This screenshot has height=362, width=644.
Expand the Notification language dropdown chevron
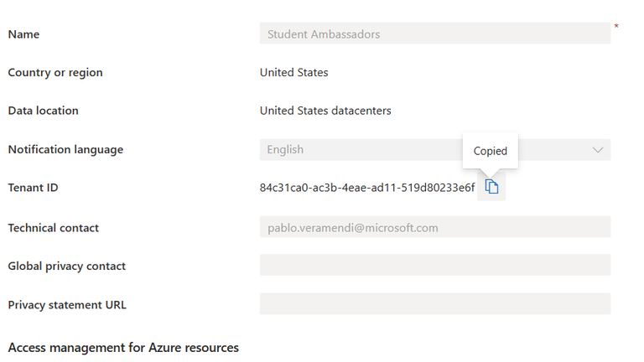click(x=598, y=150)
